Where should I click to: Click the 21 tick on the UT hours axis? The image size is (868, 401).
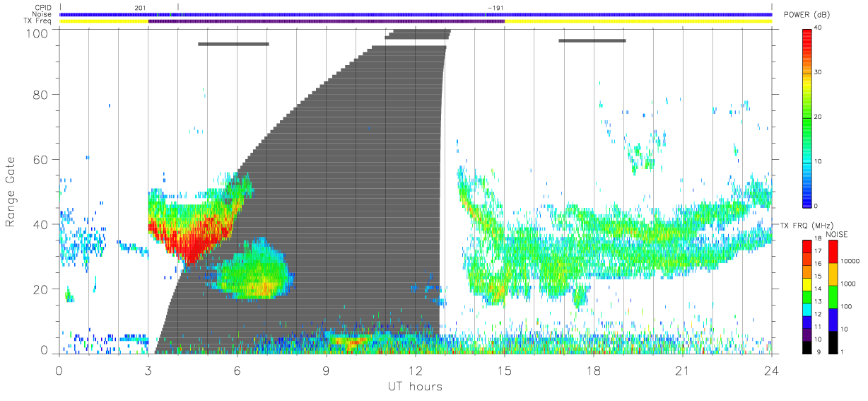click(x=682, y=370)
